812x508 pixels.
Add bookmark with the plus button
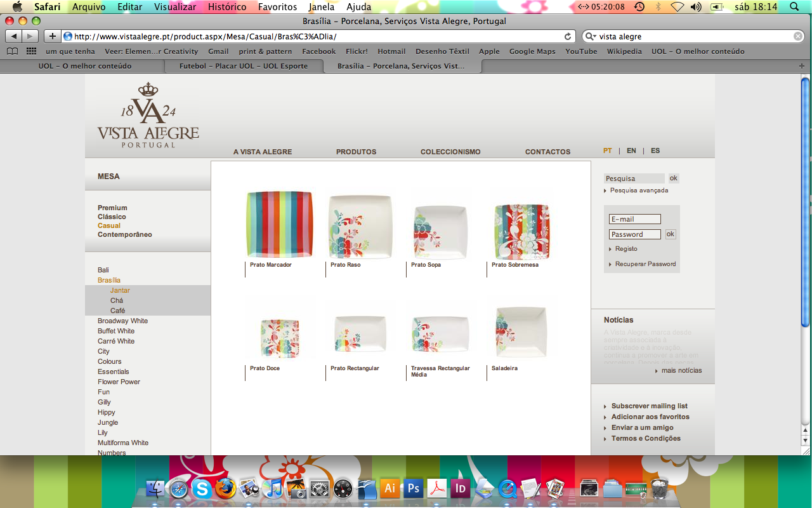click(53, 36)
